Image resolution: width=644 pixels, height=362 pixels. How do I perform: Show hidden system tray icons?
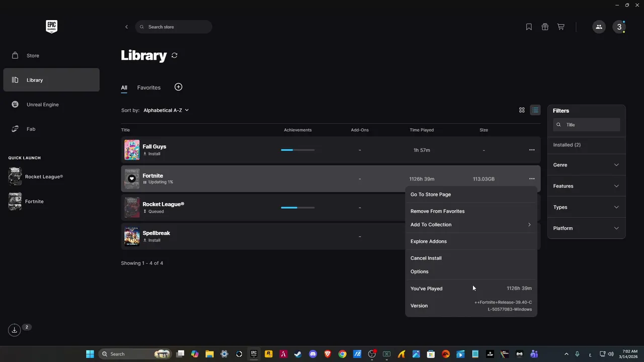(x=566, y=354)
